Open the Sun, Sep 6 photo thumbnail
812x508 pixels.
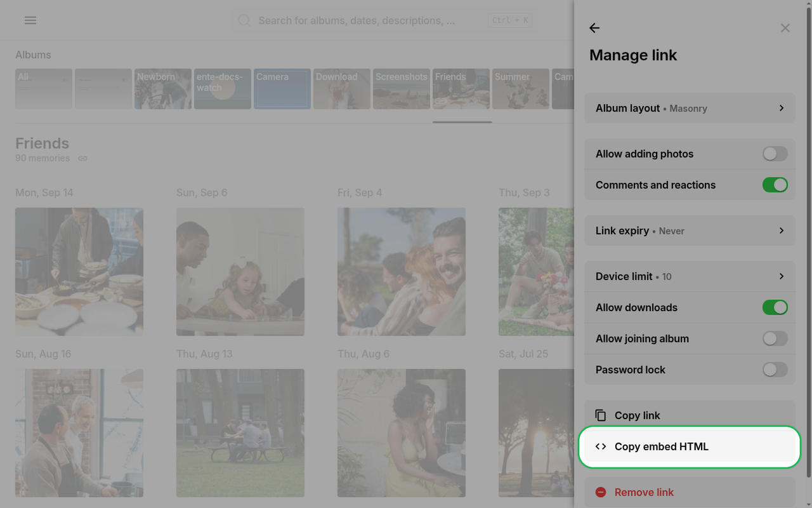click(x=240, y=272)
